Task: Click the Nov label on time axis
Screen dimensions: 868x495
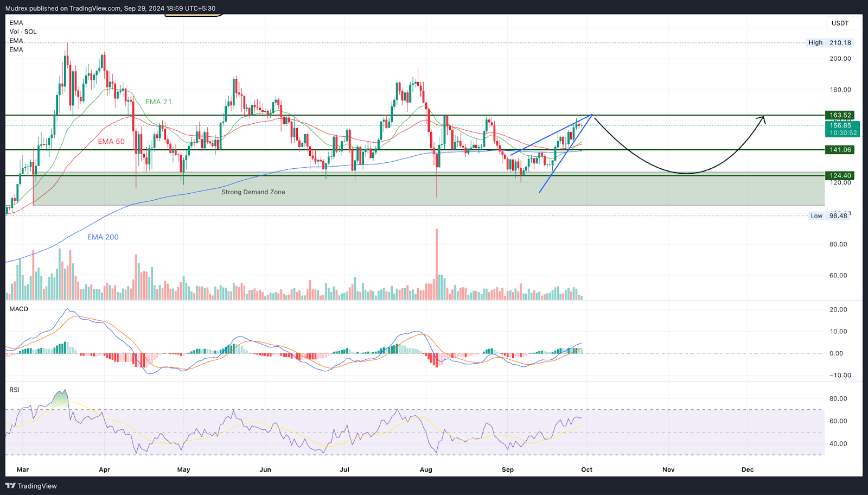Action: click(668, 469)
